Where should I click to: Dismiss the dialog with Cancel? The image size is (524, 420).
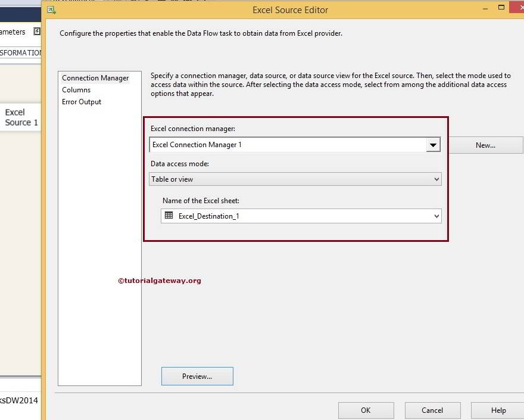432,410
